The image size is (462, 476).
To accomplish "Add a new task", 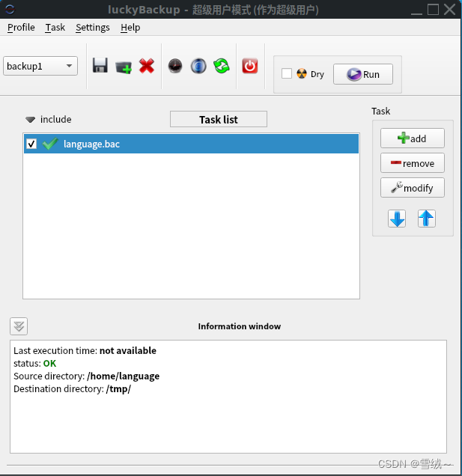I will tap(412, 138).
